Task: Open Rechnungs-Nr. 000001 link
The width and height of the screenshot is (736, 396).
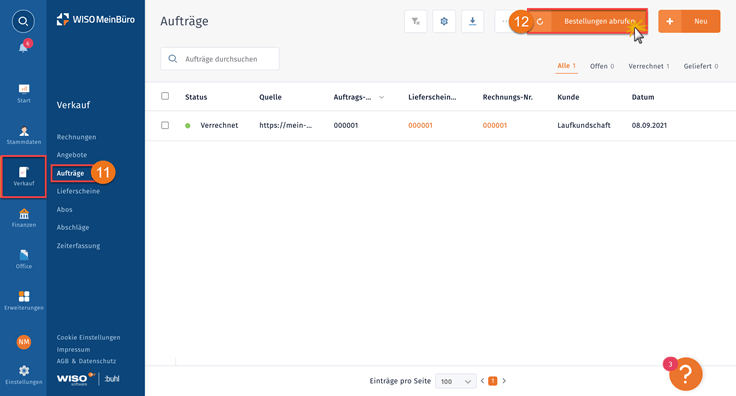Action: (495, 125)
